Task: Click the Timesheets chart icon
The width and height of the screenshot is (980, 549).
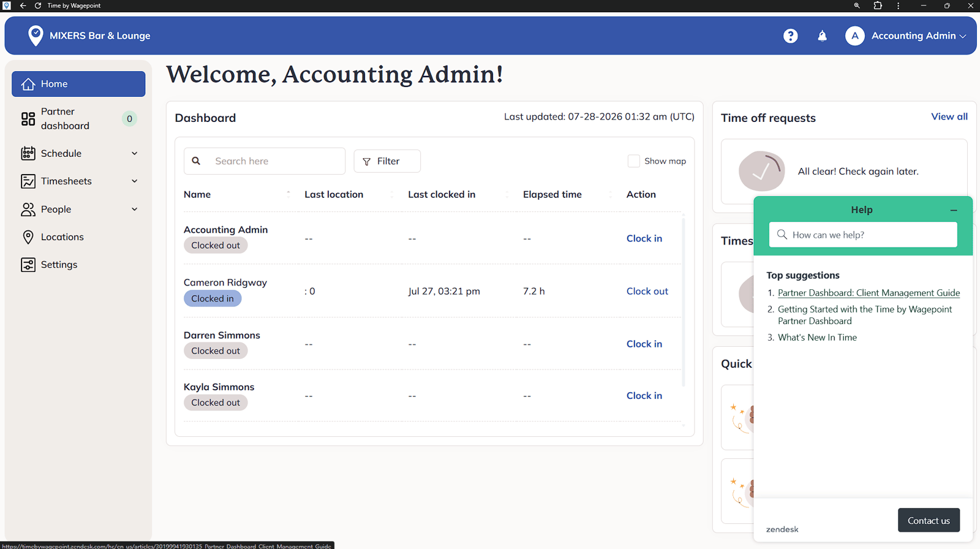Action: tap(28, 181)
